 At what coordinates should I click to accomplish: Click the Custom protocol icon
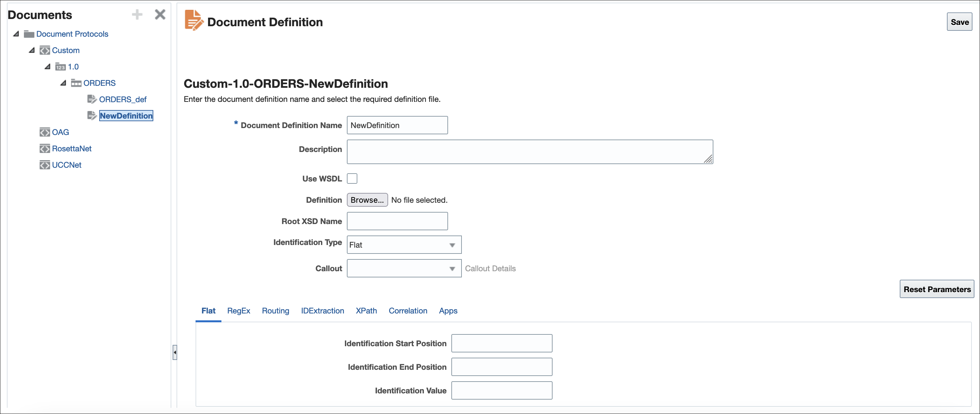click(45, 51)
